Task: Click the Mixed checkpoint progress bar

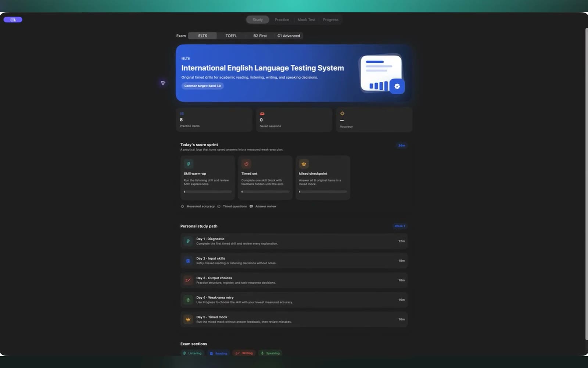Action: point(323,192)
